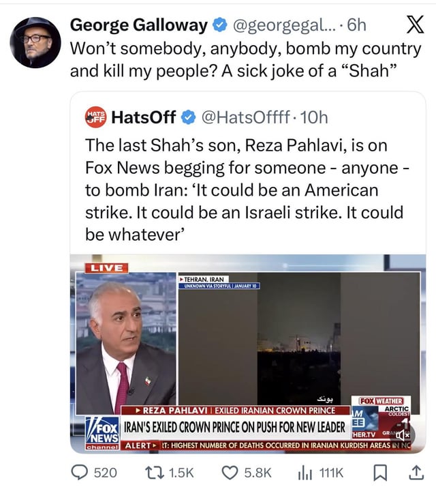The width and height of the screenshot is (436, 504).
Task: Open the reply comment bubble icon
Action: tap(79, 473)
